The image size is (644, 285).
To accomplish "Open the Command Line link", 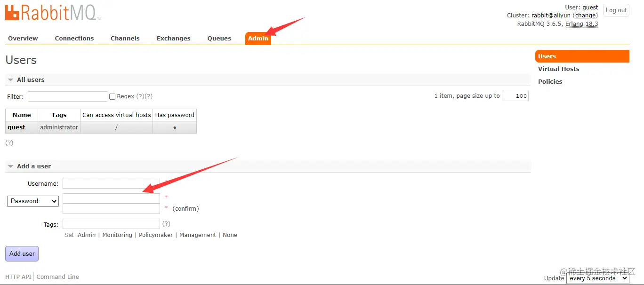I will click(x=58, y=277).
